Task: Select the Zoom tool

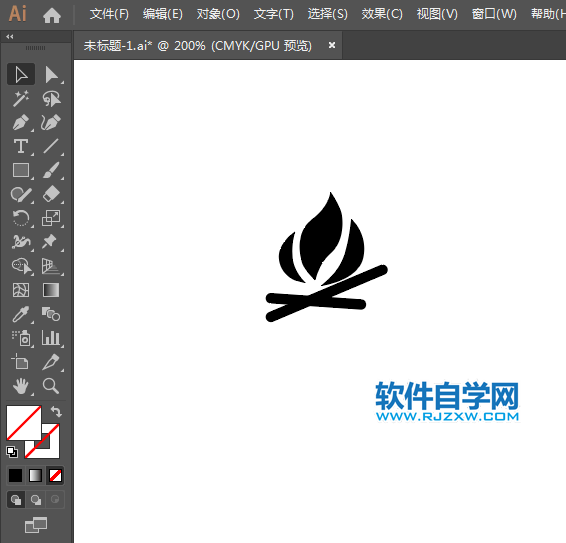Action: tap(51, 386)
